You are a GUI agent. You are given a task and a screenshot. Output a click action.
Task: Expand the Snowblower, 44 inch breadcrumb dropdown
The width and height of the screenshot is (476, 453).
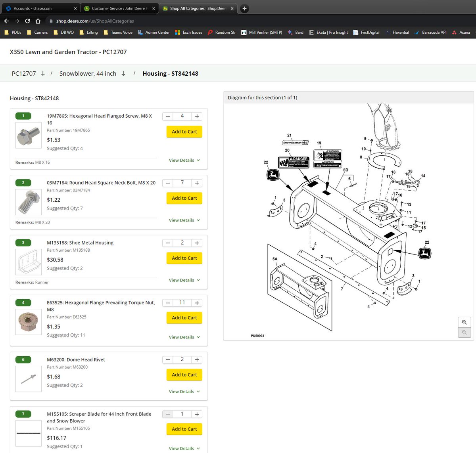[123, 73]
